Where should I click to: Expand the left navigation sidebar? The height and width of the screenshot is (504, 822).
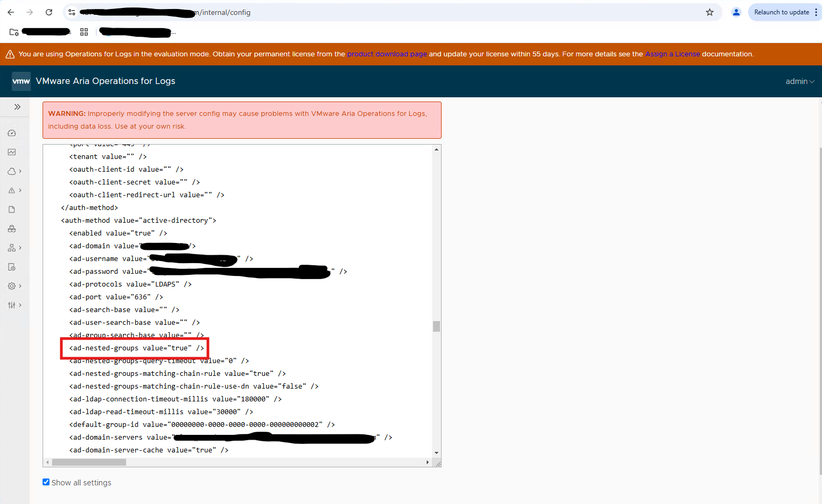pos(17,107)
